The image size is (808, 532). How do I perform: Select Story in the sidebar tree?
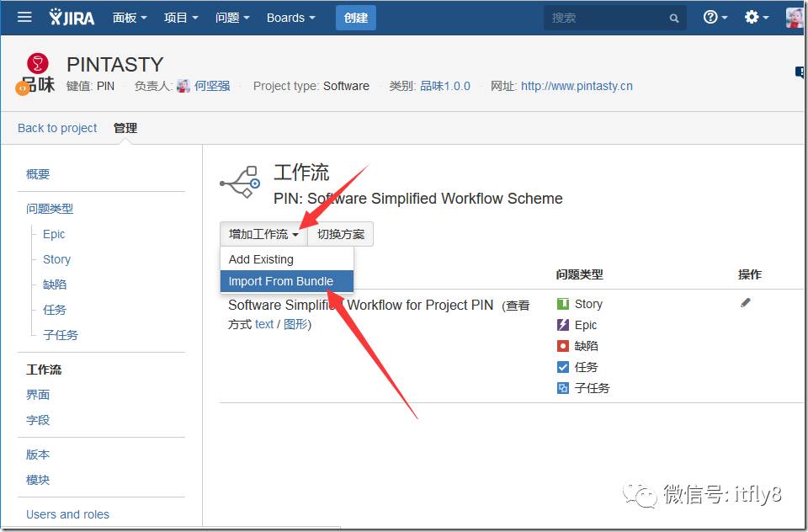(x=56, y=259)
